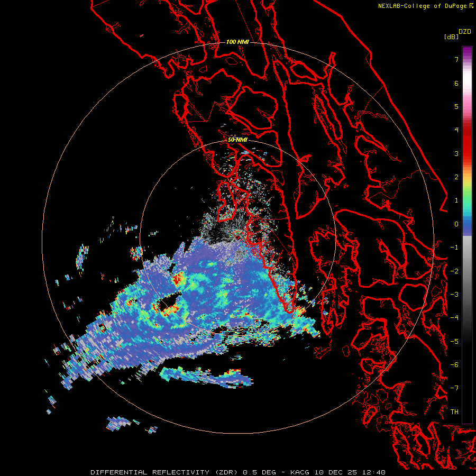Screen dimensions: 476x476
Task: Select the 7 dB value on the scale
Action: tap(456, 59)
